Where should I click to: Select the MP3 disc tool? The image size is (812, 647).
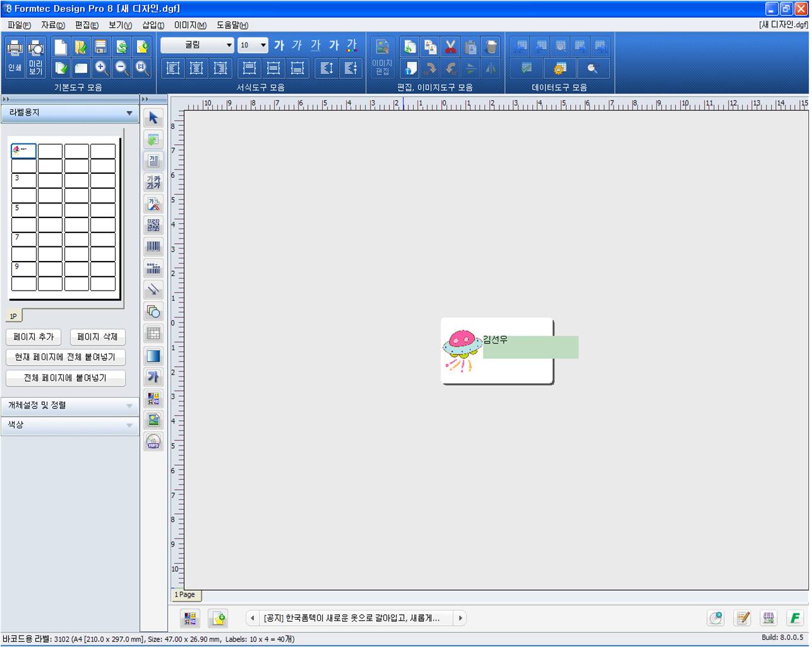point(153,441)
